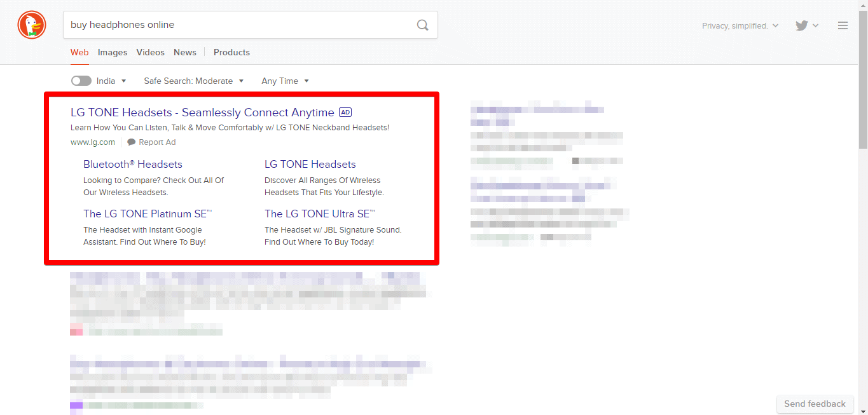The height and width of the screenshot is (415, 868).
Task: Click the DuckDuckGo logo icon
Action: (x=32, y=25)
